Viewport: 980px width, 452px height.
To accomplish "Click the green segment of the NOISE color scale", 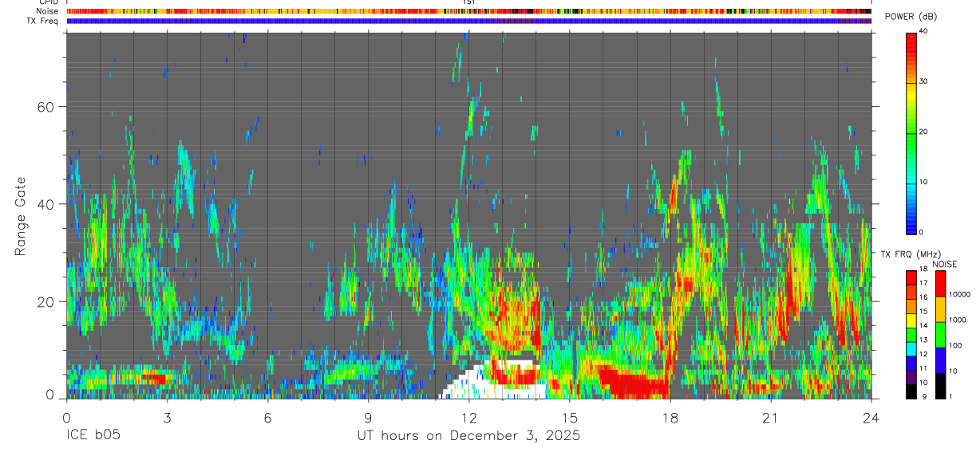I will coord(940,334).
